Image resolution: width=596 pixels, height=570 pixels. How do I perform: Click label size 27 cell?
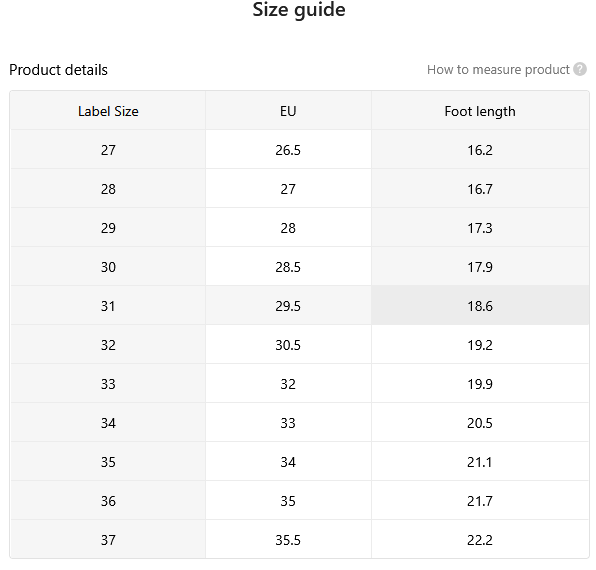[x=108, y=150]
